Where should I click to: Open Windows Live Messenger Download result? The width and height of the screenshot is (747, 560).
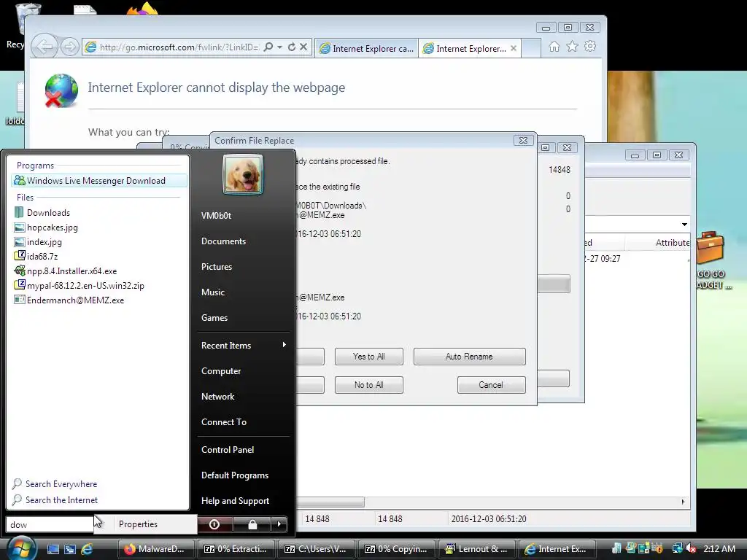tap(98, 181)
